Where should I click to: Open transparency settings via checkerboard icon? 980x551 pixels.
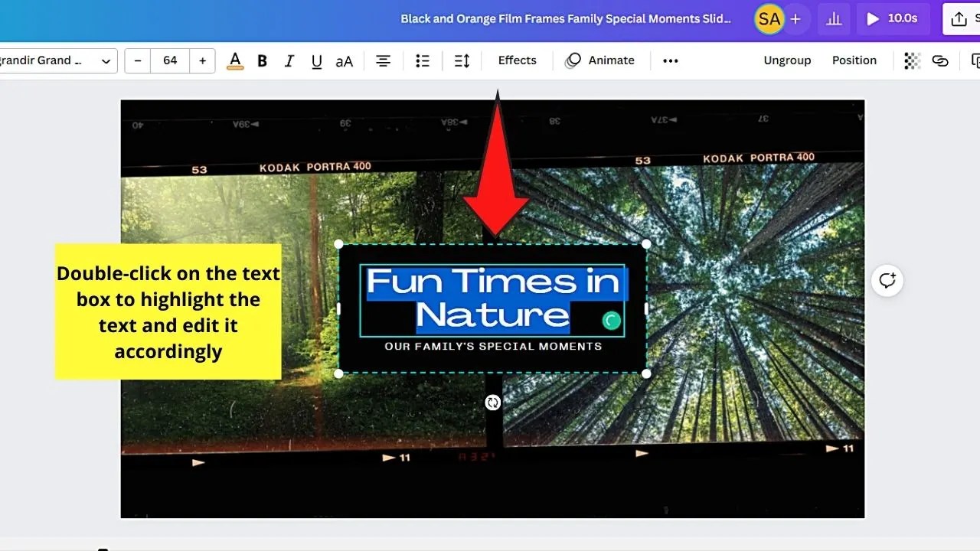[911, 60]
